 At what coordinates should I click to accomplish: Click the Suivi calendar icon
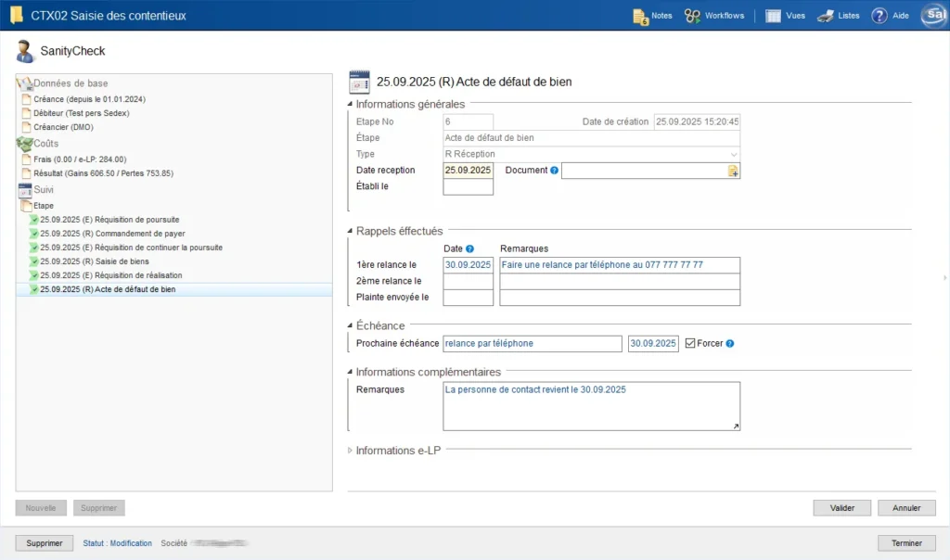point(25,190)
